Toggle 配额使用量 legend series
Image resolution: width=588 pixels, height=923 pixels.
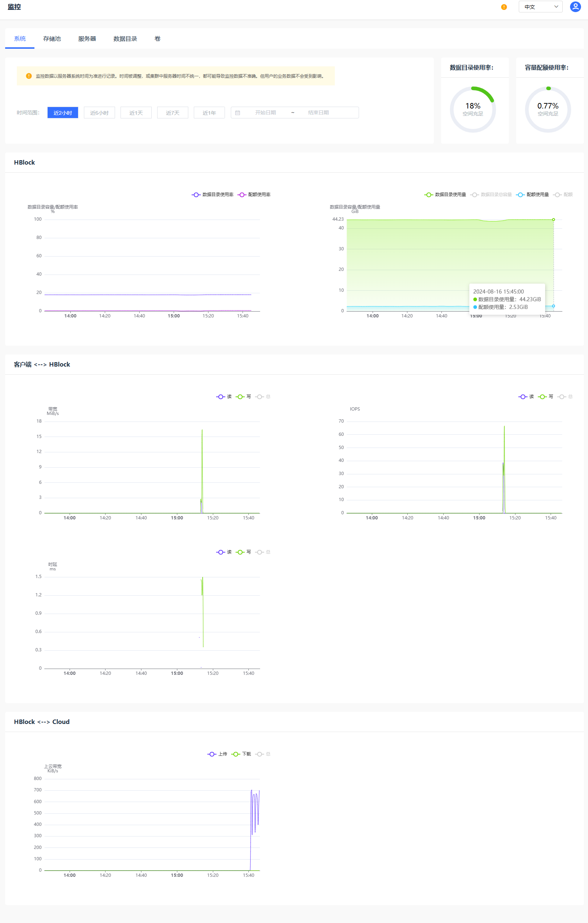click(532, 194)
